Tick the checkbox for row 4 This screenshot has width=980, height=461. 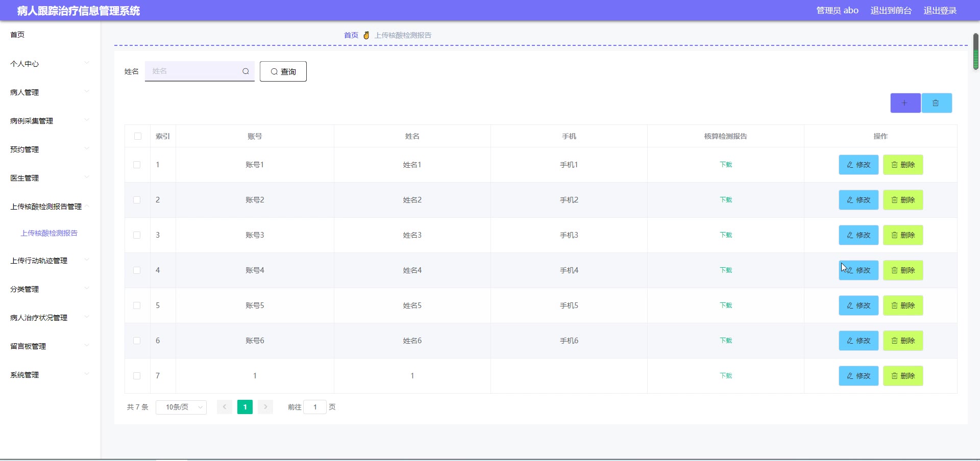click(137, 270)
